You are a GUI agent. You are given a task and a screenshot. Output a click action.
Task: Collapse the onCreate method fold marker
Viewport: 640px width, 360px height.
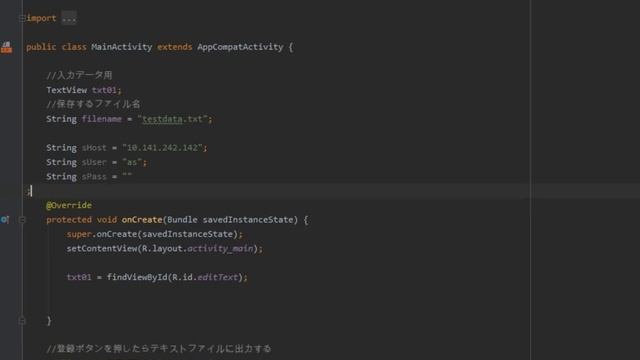tap(22, 220)
